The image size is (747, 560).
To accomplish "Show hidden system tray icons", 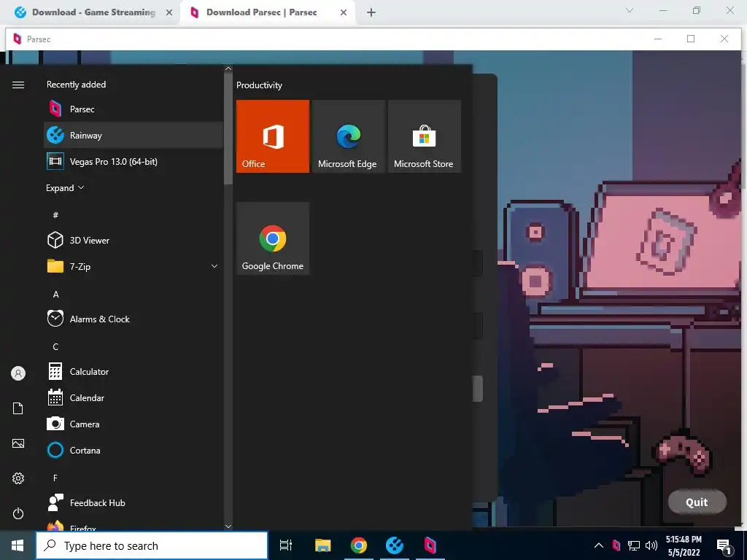I will [x=599, y=545].
